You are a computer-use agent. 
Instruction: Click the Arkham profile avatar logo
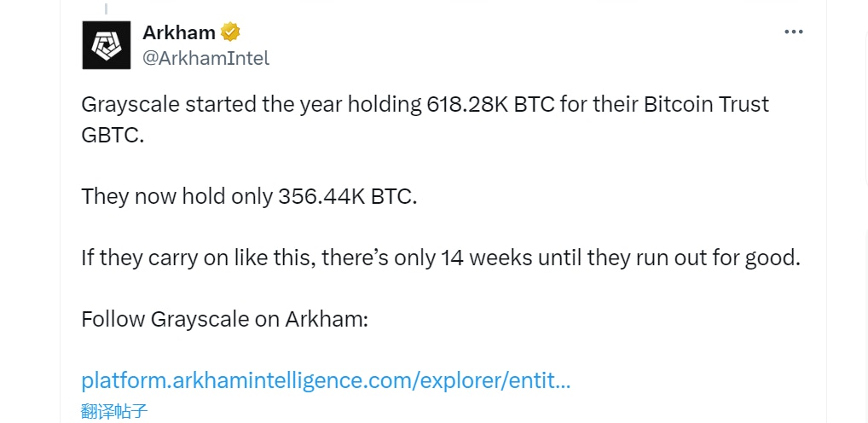[x=107, y=44]
